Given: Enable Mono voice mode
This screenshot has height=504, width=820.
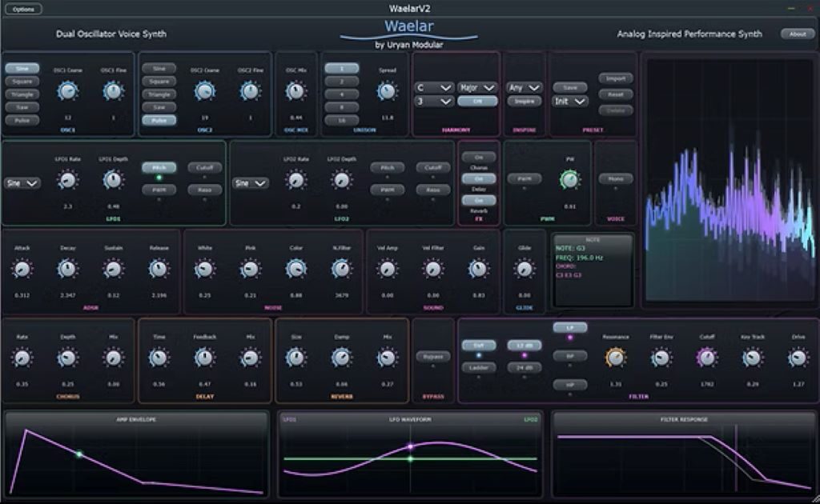Looking at the screenshot, I should click(616, 179).
